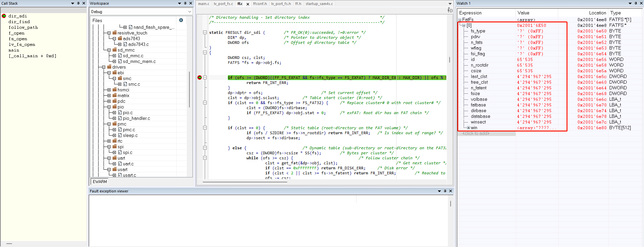Switch to the lv_port_fs.c tab

223,4
